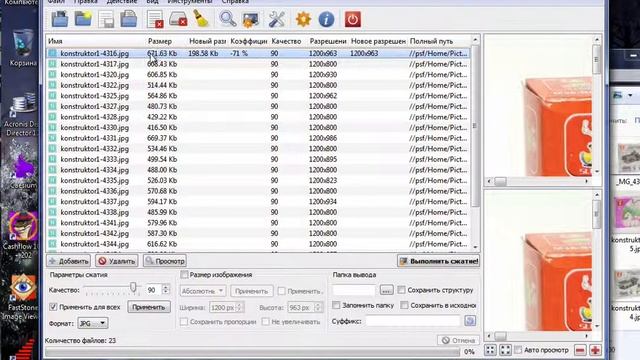Image resolution: width=640 pixels, height=360 pixels.
Task: Click the compress picture-with-gear toolbar icon
Action: (250, 19)
